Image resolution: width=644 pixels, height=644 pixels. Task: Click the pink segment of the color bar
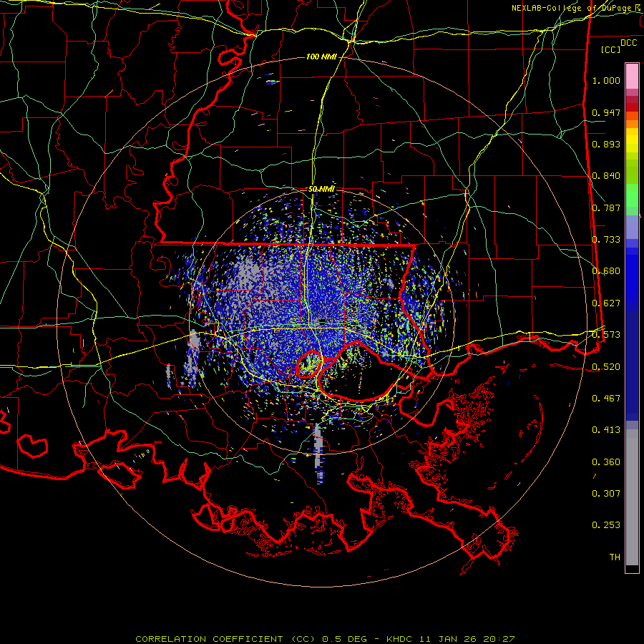[x=632, y=76]
